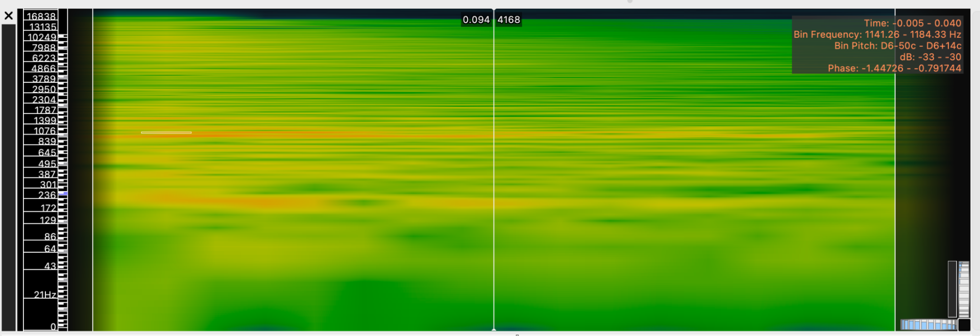Click the dark vertical range bar beside thumbwheel
The image size is (980, 336).
[x=952, y=289]
